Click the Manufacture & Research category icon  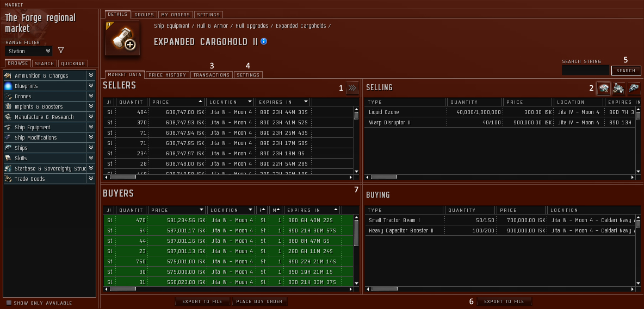pyautogui.click(x=8, y=117)
